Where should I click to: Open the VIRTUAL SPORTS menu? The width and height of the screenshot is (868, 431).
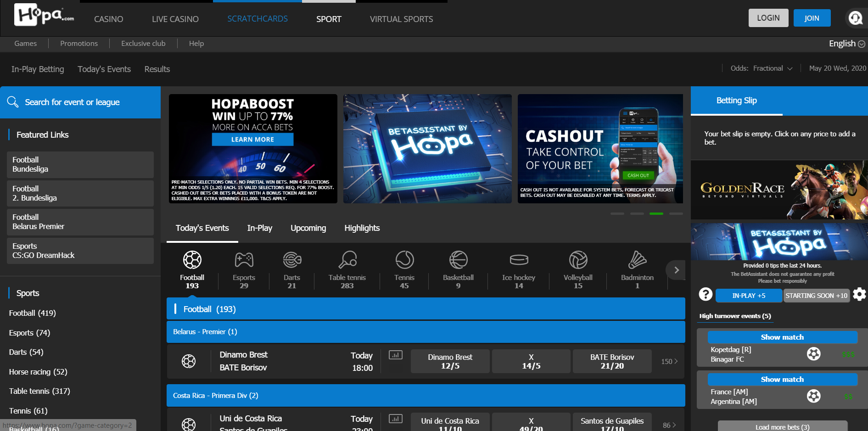[x=402, y=19]
